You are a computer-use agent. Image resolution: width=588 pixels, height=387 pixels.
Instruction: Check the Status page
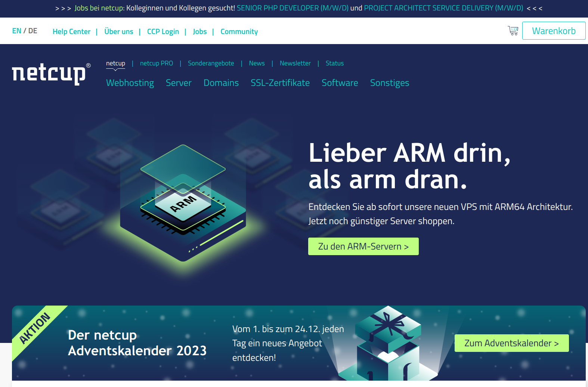pyautogui.click(x=335, y=64)
